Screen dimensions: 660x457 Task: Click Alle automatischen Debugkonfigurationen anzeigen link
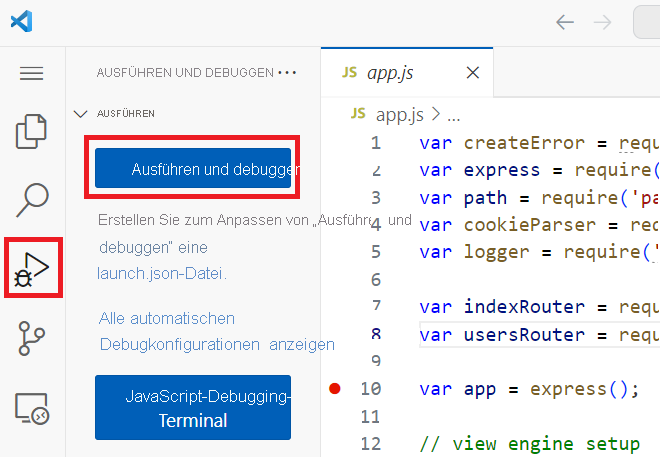coord(217,332)
